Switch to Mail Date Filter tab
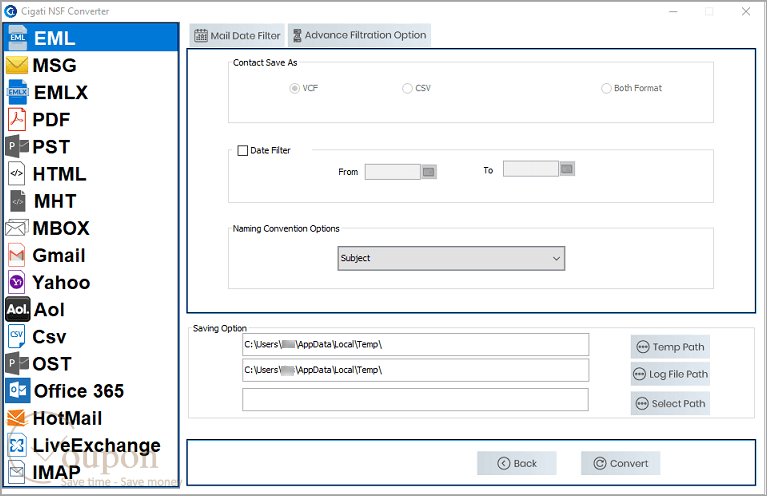767x496 pixels. coord(237,36)
